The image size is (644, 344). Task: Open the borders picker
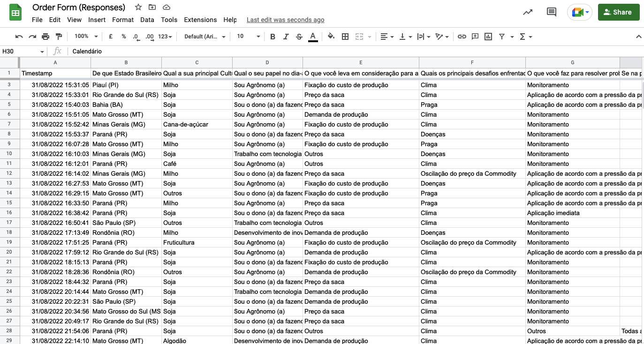tap(345, 36)
